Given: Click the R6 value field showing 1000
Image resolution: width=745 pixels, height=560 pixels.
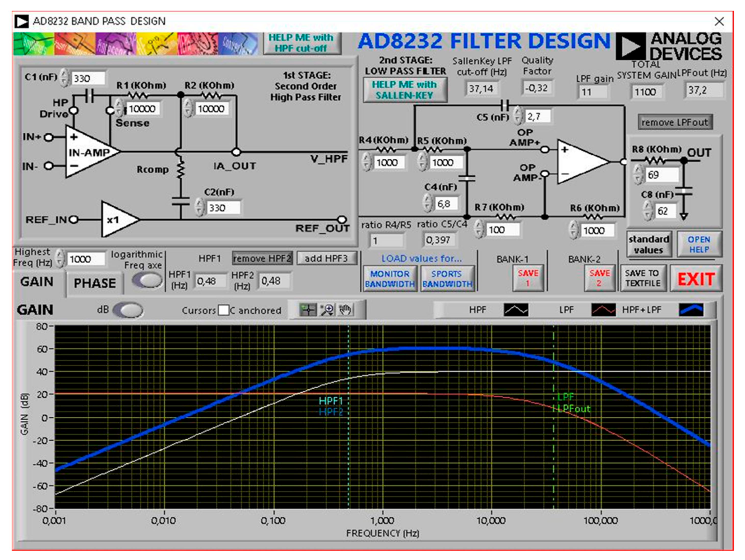Looking at the screenshot, I should point(597,230).
